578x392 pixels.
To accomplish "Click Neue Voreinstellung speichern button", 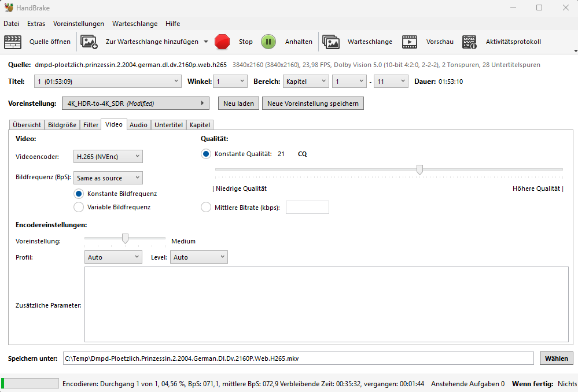I will [x=313, y=103].
